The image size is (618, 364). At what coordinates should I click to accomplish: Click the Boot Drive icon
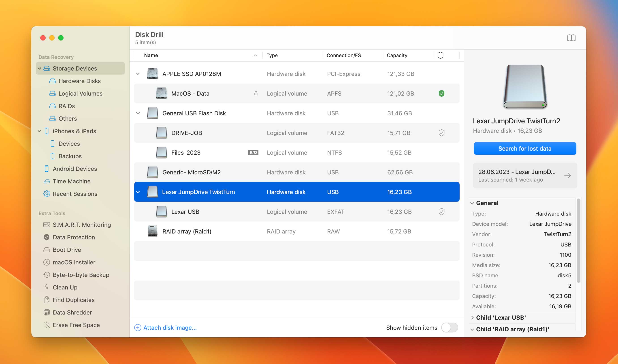coord(46,249)
